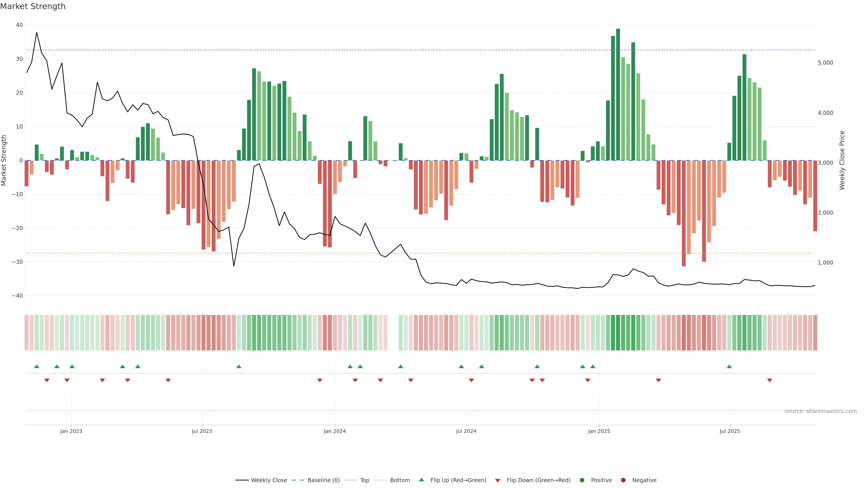The width and height of the screenshot is (868, 488).
Task: Click the Jul 2023 x-axis label
Action: pos(202,431)
